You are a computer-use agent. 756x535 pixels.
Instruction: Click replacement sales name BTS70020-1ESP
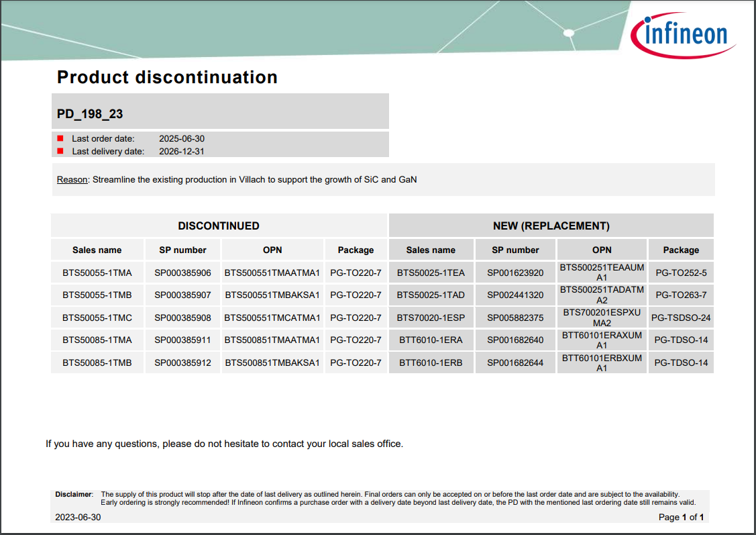tap(431, 318)
